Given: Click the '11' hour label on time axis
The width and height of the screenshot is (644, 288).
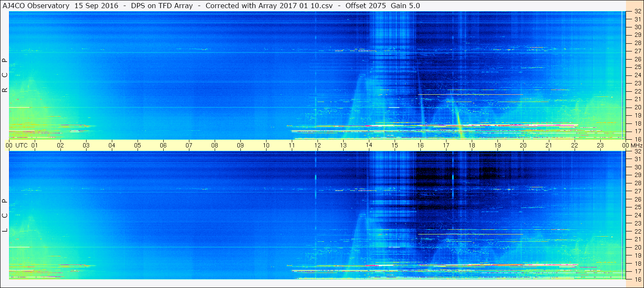Looking at the screenshot, I should [x=292, y=145].
